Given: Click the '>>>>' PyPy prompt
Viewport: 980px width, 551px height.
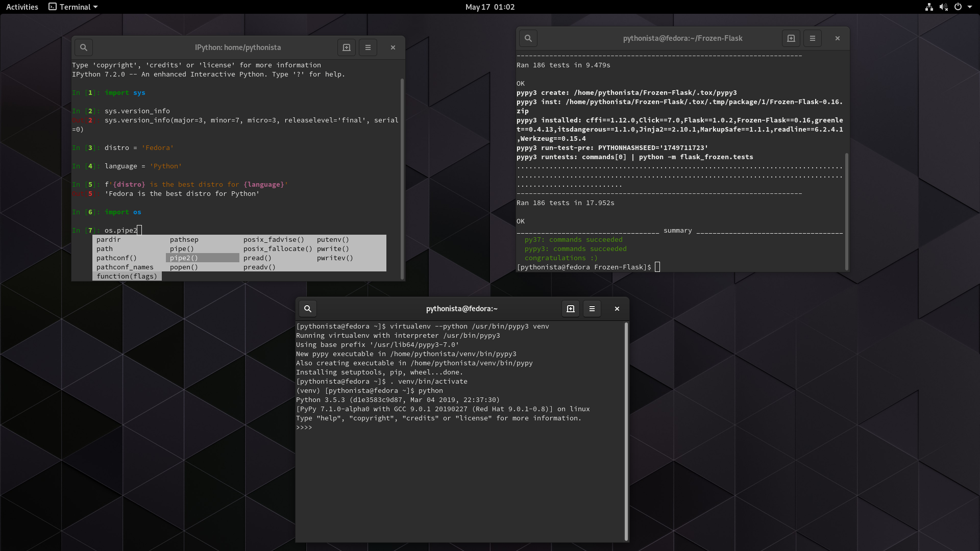Looking at the screenshot, I should point(304,427).
